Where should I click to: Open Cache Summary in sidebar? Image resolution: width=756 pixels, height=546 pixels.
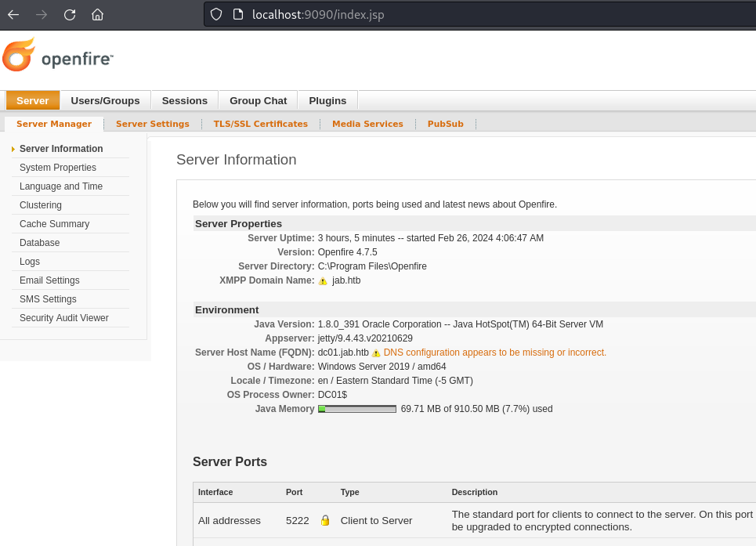pyautogui.click(x=55, y=223)
